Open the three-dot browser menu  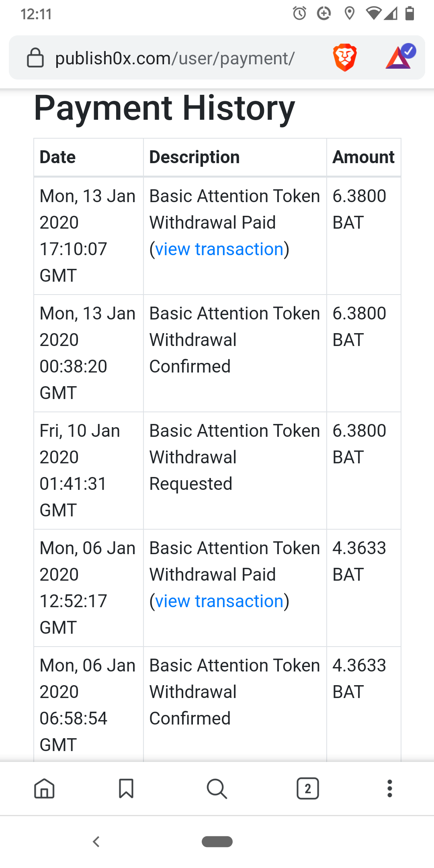389,788
